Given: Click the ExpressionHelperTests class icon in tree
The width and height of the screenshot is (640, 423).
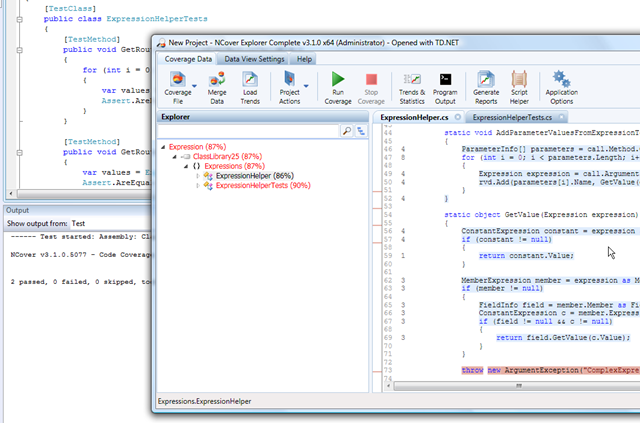Looking at the screenshot, I should 208,186.
